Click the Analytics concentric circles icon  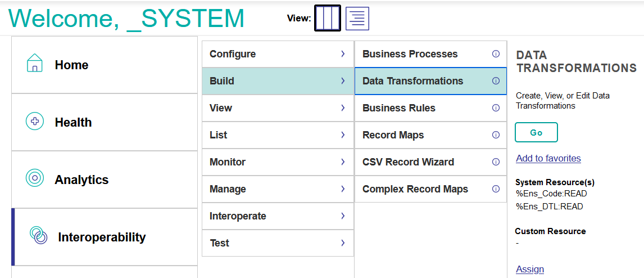pos(35,178)
